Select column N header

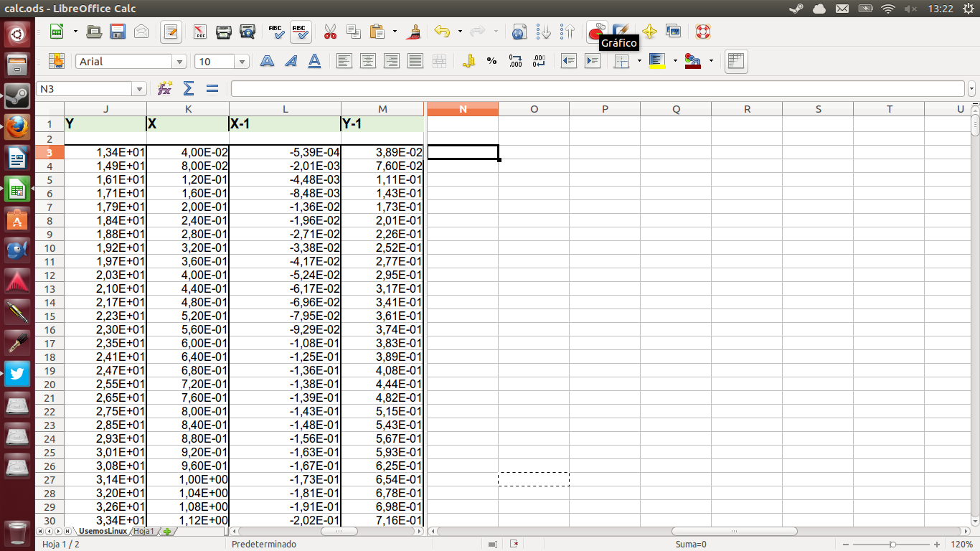[x=463, y=109]
